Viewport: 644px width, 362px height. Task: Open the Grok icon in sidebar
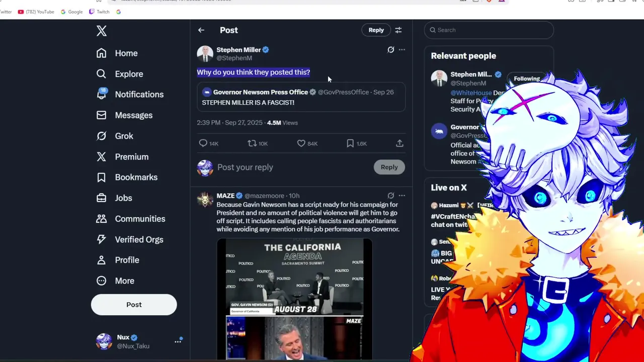102,136
